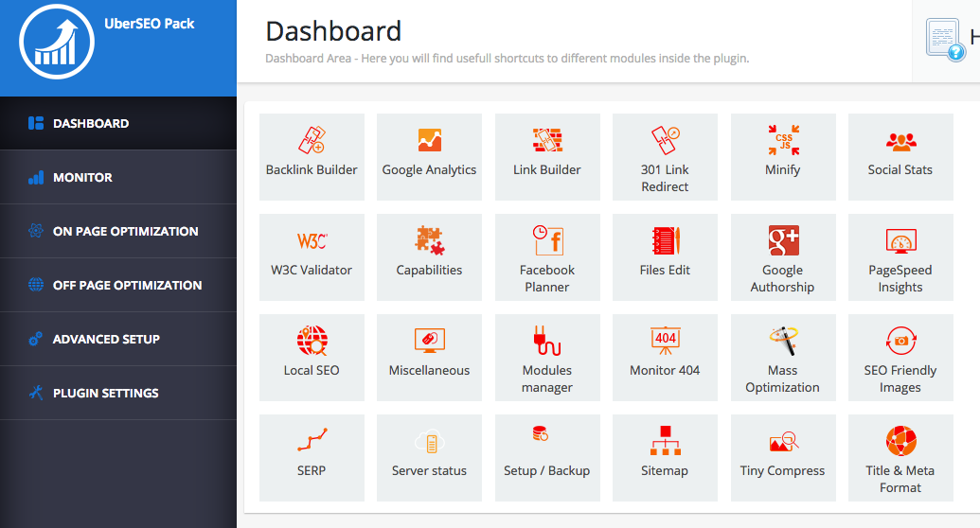Click the Google Analytics chart icon
The image size is (980, 528).
[429, 140]
